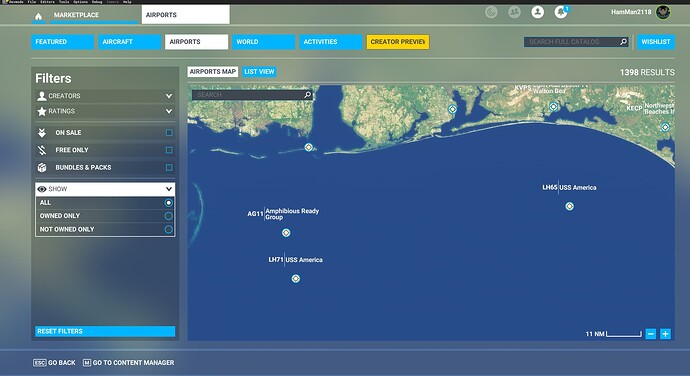Click the Bundles & Packs box icon
Viewport: 690px width, 376px height.
pos(42,167)
